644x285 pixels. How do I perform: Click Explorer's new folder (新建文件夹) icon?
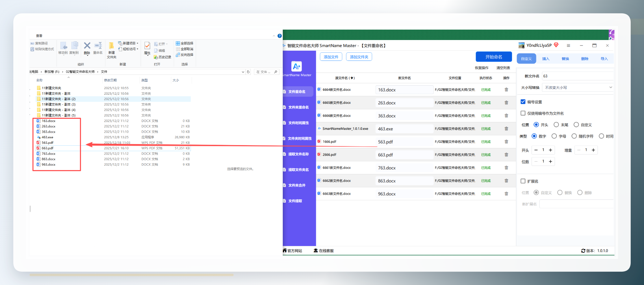(x=111, y=46)
